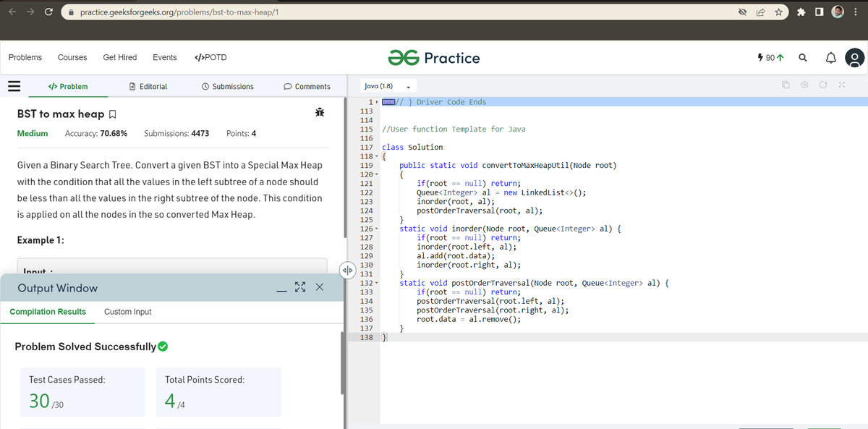Switch to the Problem tab
868x429 pixels.
[67, 87]
